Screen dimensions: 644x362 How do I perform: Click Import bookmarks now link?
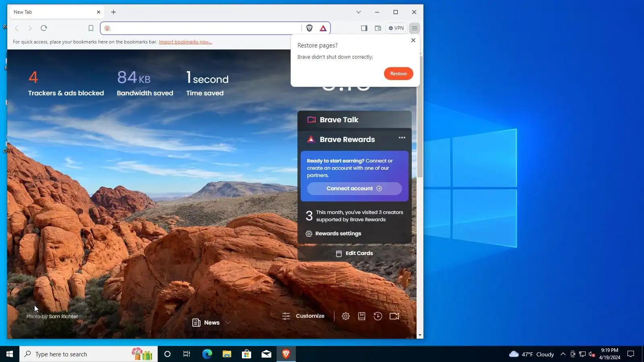pyautogui.click(x=186, y=42)
